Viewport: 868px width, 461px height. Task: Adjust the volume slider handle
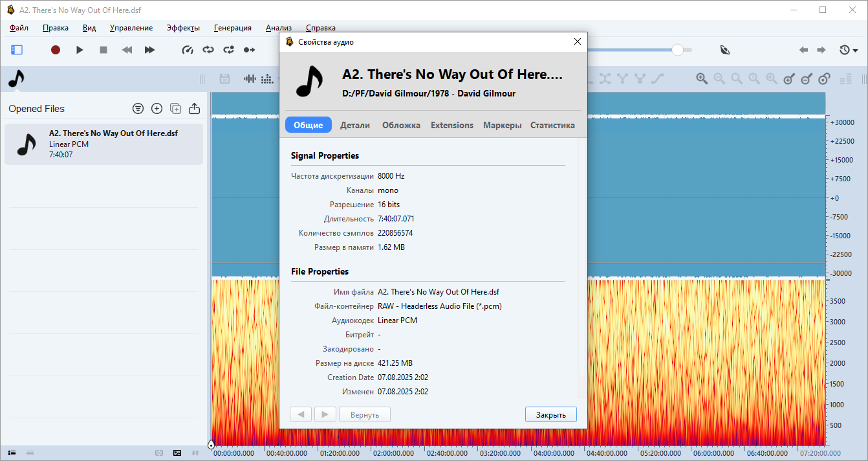pyautogui.click(x=677, y=50)
